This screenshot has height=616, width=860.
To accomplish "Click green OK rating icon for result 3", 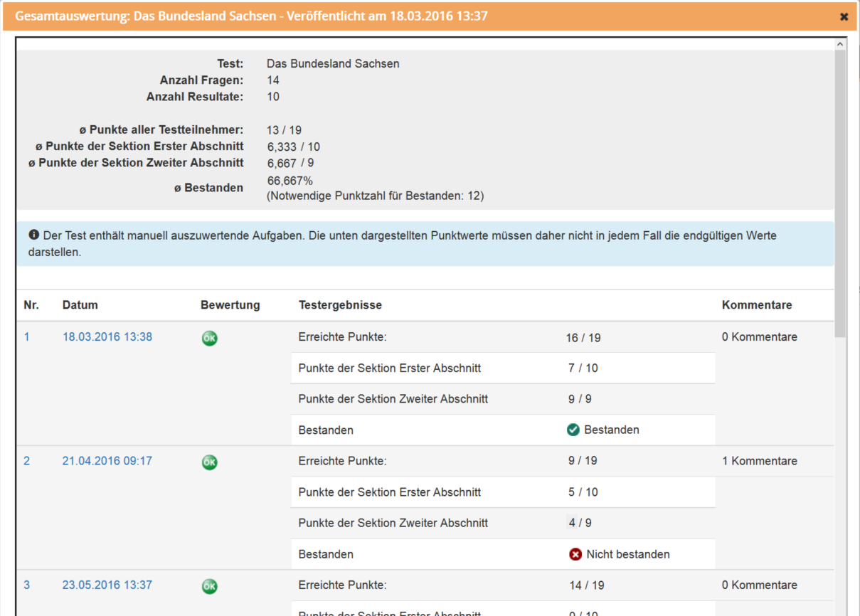I will [209, 586].
